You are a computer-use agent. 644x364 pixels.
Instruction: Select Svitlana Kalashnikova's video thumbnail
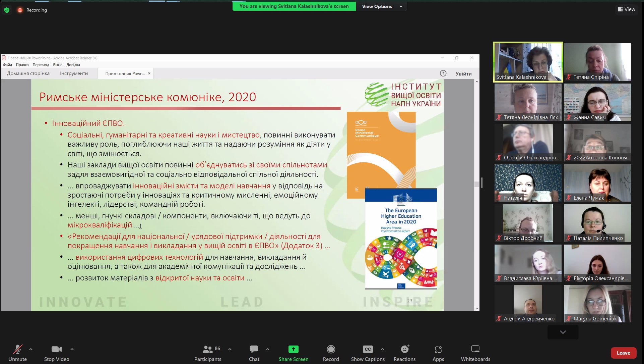click(x=528, y=62)
